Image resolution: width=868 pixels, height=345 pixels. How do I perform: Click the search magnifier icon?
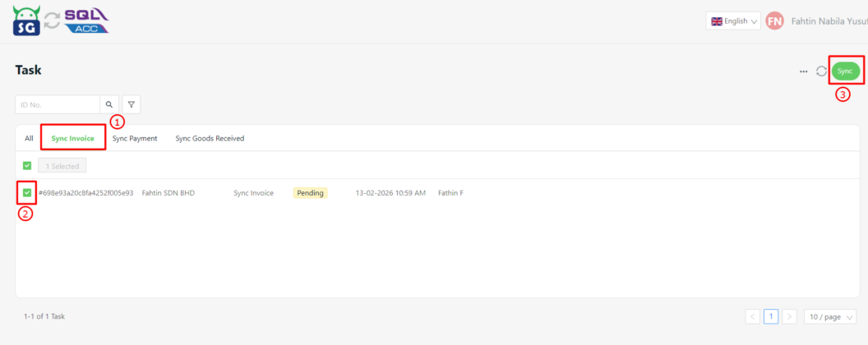[108, 105]
